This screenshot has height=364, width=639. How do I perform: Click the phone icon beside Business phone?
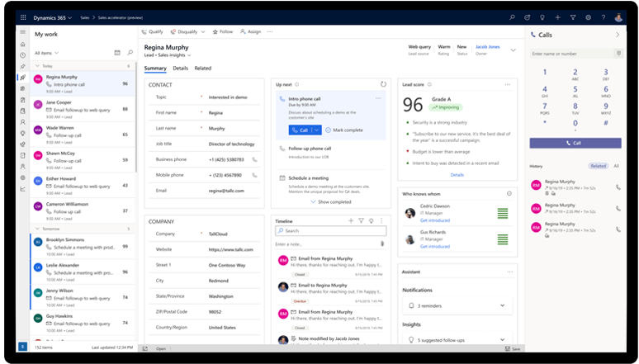coord(254,159)
